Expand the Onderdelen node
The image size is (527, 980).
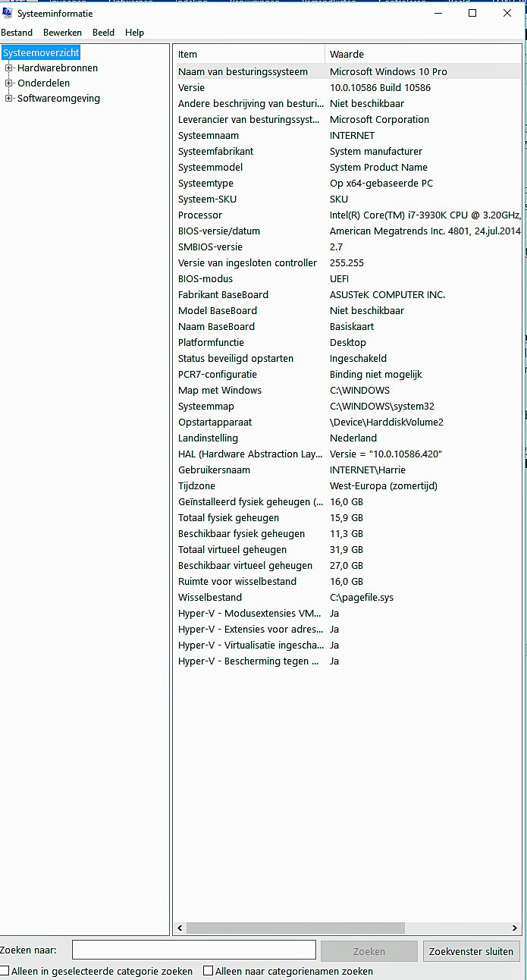[9, 83]
